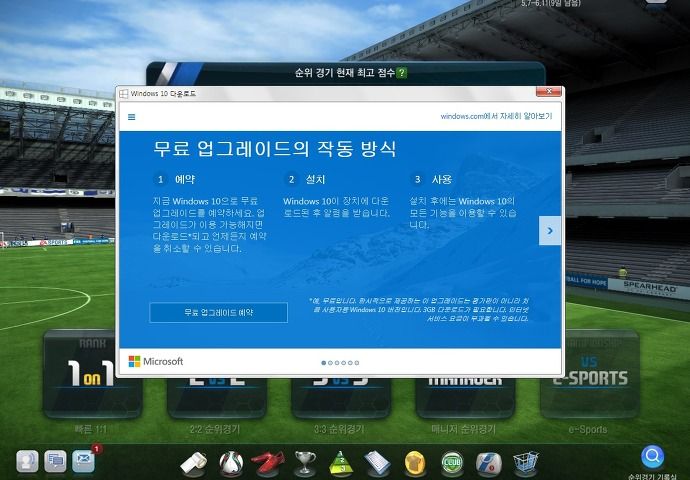Click the silver trophy cup icon
Image resolution: width=690 pixels, height=480 pixels.
pos(305,463)
